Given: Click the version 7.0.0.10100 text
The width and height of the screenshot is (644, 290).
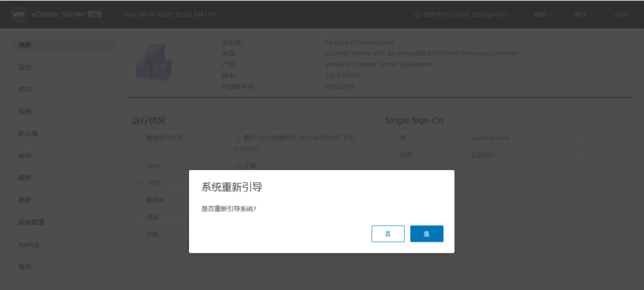Looking at the screenshot, I should pos(342,76).
